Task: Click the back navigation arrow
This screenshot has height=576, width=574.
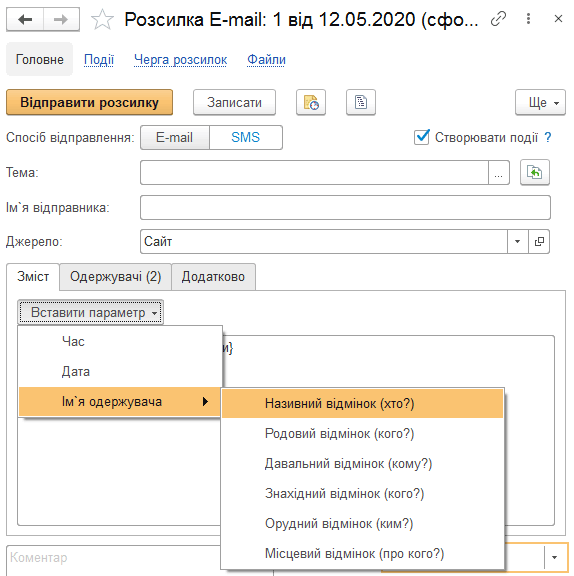Action: click(x=25, y=19)
